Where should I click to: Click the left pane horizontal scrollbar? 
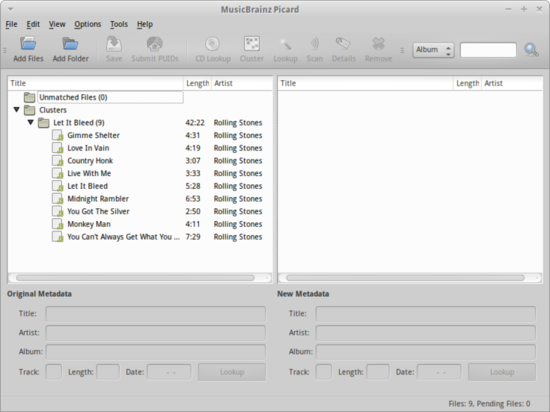coord(135,278)
